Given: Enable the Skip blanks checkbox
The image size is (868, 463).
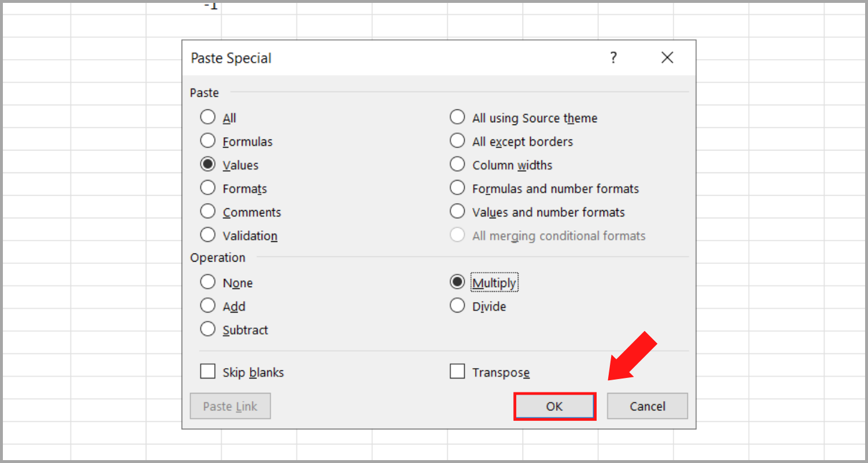Looking at the screenshot, I should click(x=208, y=371).
